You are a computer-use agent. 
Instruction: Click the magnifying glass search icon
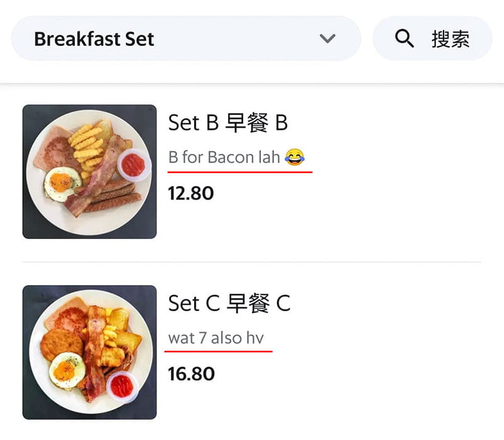coord(404,38)
